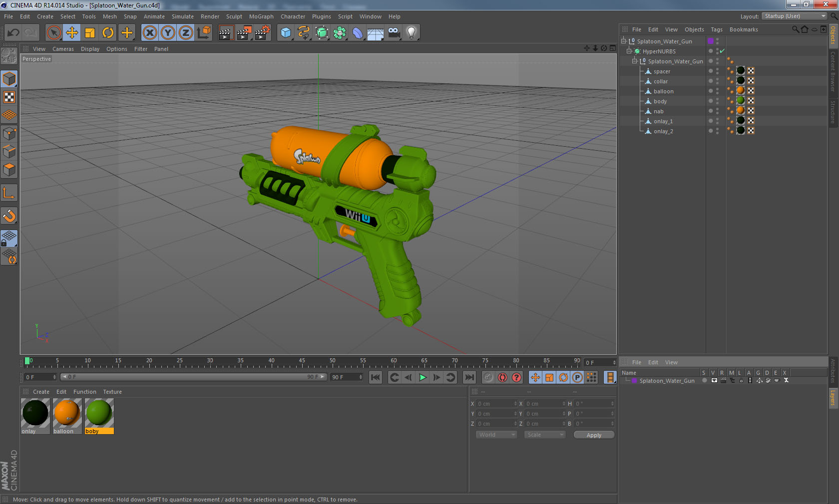This screenshot has width=839, height=504.
Task: Click the Undo arrow icon
Action: click(13, 33)
